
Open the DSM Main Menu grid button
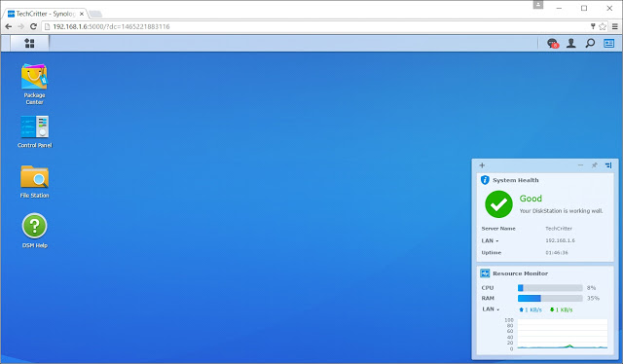29,43
